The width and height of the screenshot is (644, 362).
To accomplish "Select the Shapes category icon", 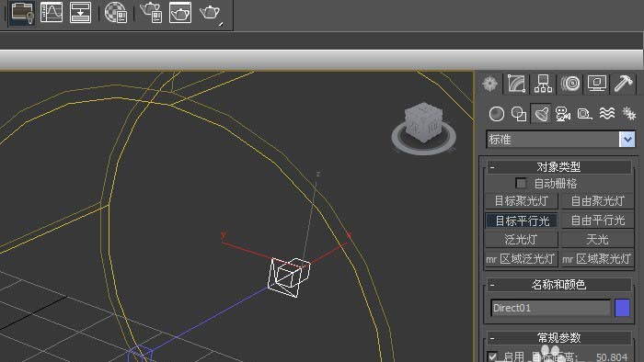I will 519,114.
